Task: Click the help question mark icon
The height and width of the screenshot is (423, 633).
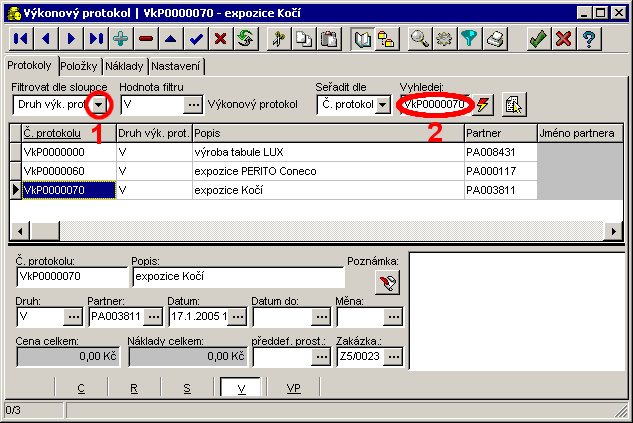Action: (589, 39)
